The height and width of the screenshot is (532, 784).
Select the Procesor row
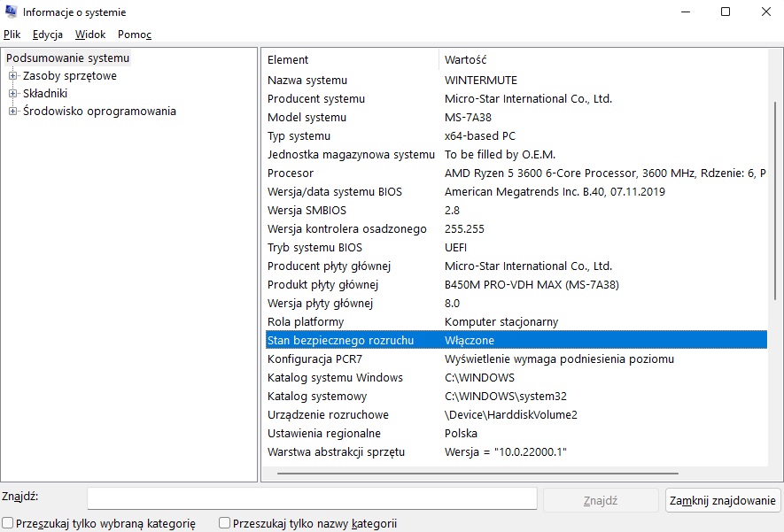coord(516,173)
